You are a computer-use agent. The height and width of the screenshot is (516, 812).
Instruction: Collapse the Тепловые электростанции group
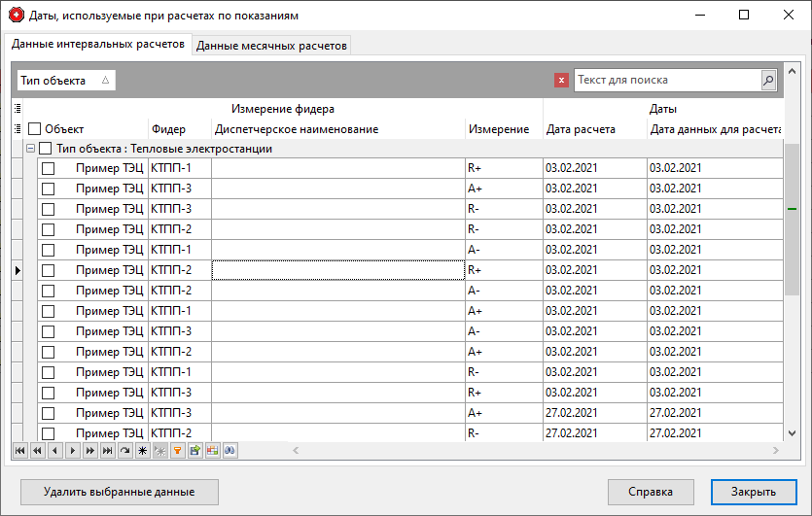tap(30, 149)
